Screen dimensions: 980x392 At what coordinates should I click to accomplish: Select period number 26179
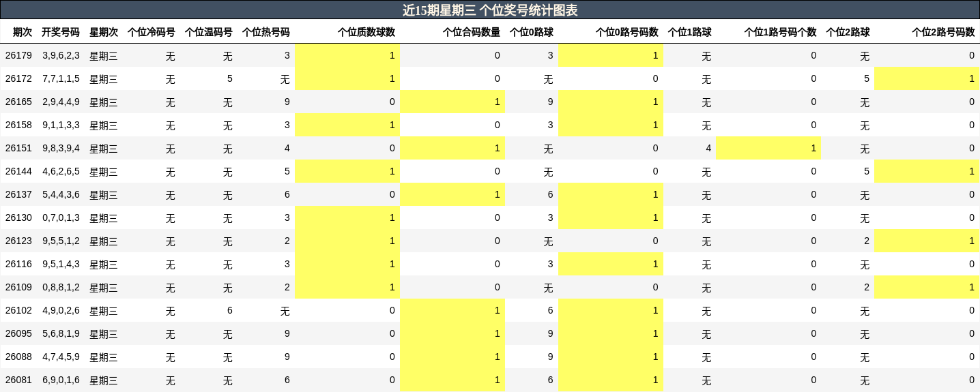(18, 55)
